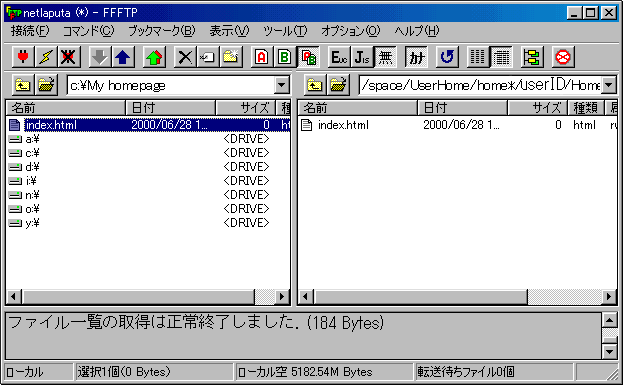Sort local list by 名前 column header

66,108
